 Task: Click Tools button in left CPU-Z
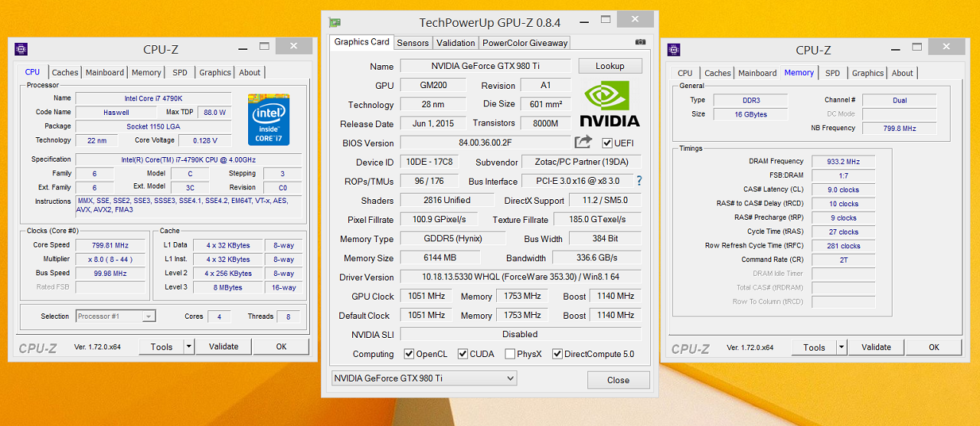[162, 346]
